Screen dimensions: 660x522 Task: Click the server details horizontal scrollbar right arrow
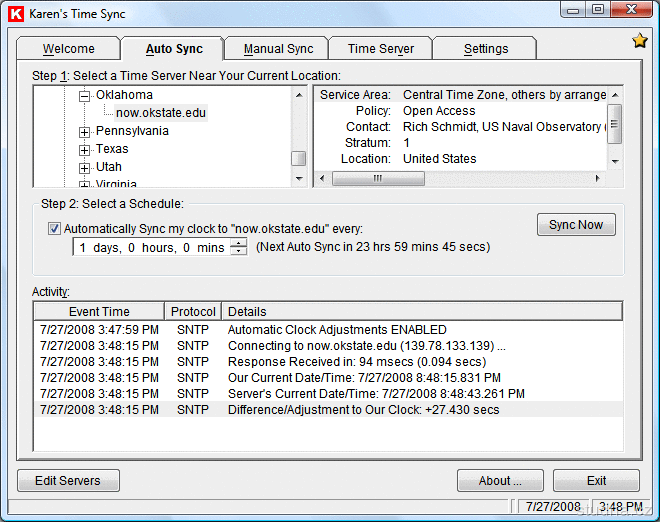(597, 179)
